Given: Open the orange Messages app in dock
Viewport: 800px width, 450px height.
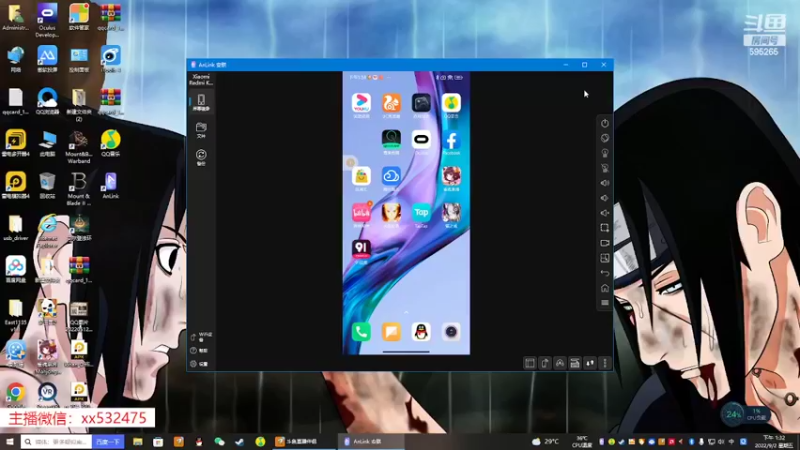Looking at the screenshot, I should [391, 332].
